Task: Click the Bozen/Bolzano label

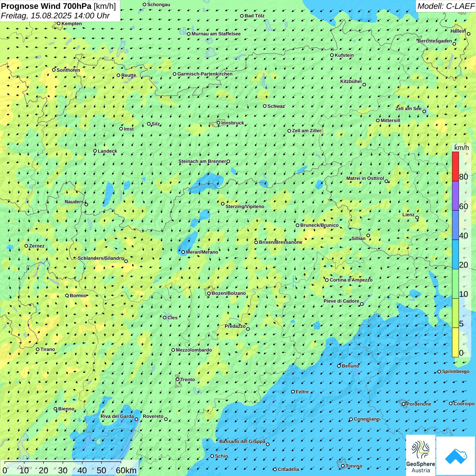Action: click(228, 293)
